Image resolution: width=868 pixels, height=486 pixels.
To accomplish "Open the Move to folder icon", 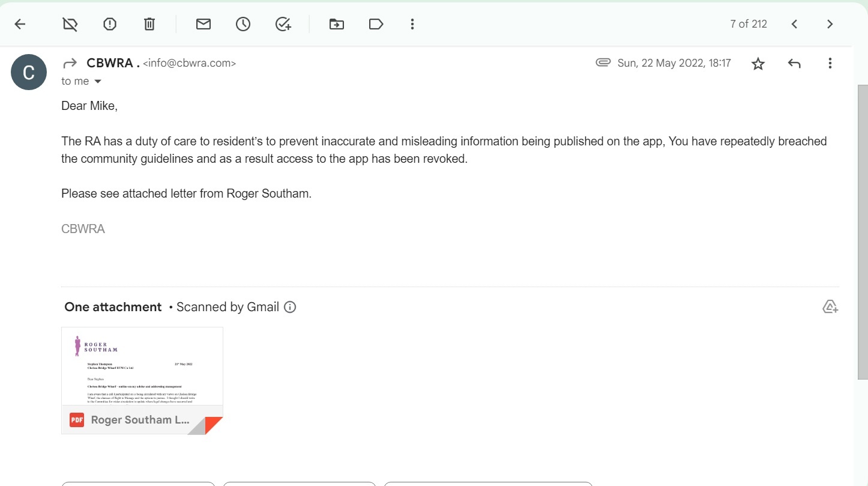I will (337, 24).
